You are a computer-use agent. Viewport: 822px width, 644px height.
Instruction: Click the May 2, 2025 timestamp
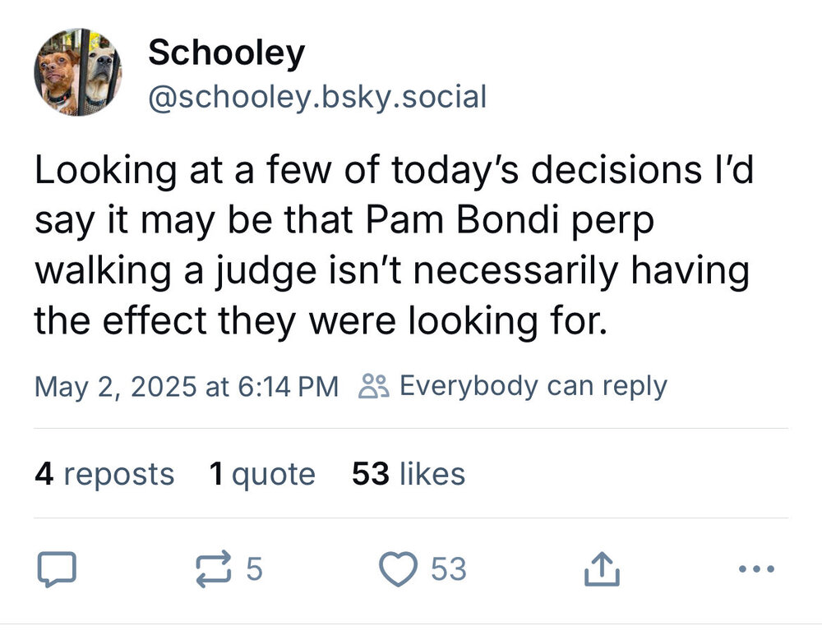(x=186, y=385)
